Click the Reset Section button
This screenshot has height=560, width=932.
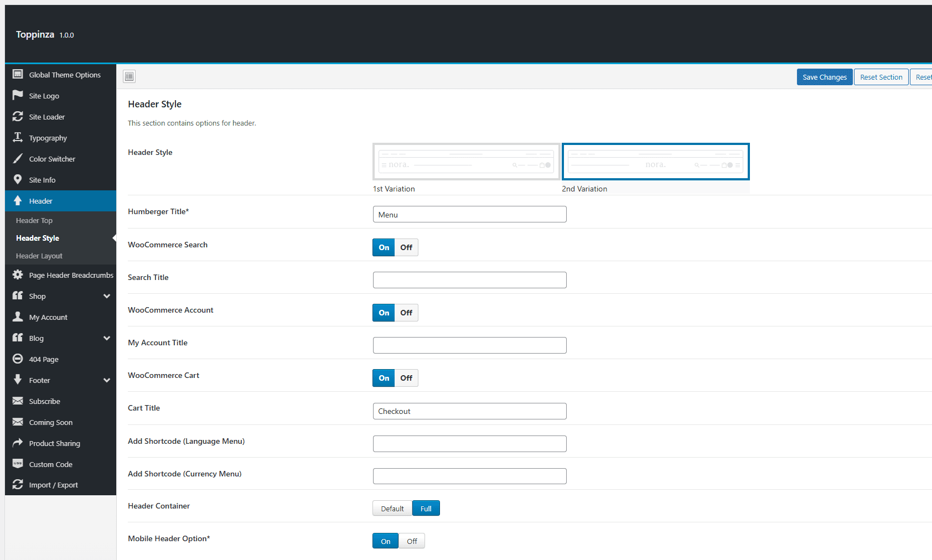tap(881, 77)
